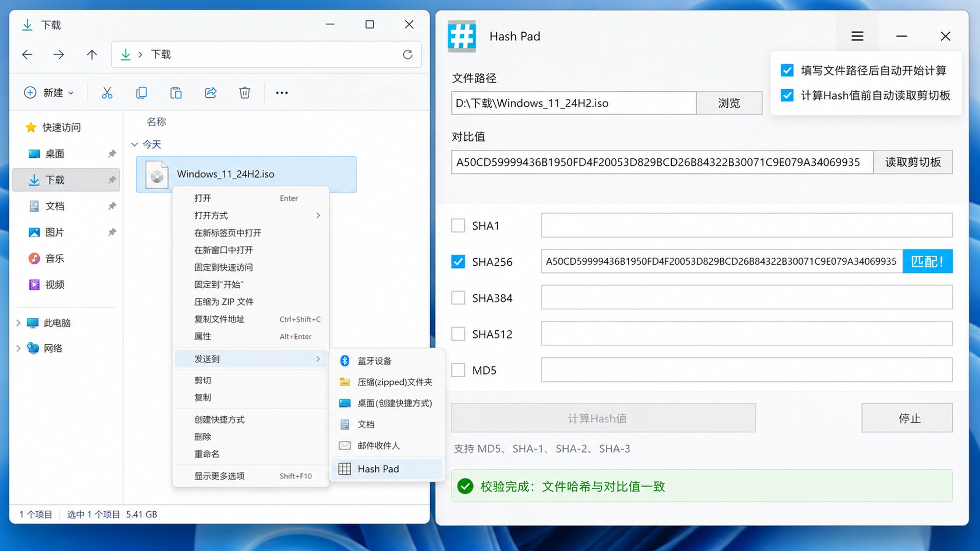
Task: Toggle 填写文件路径后自动开始计算 checkbox
Action: (x=787, y=70)
